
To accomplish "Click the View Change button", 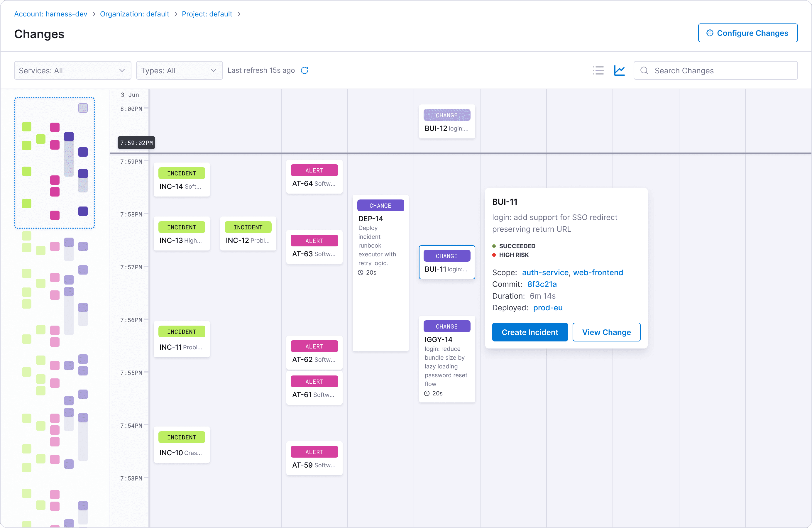I will point(606,332).
